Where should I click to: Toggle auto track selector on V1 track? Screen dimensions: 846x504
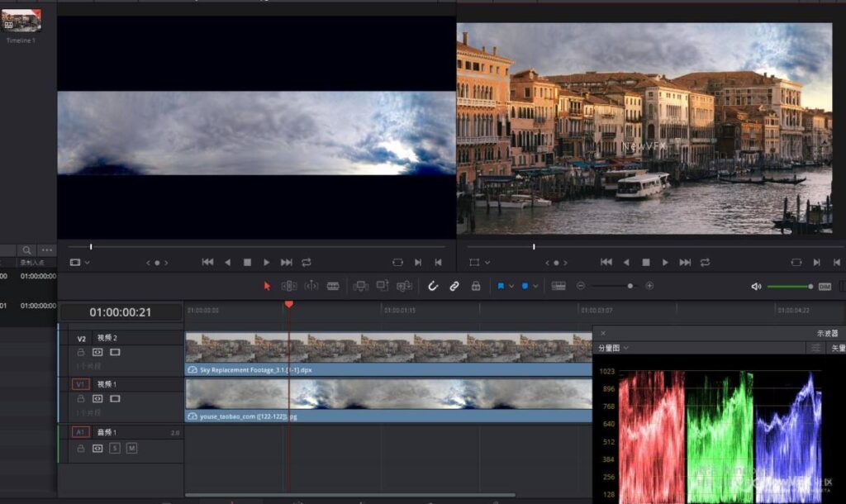coord(97,399)
